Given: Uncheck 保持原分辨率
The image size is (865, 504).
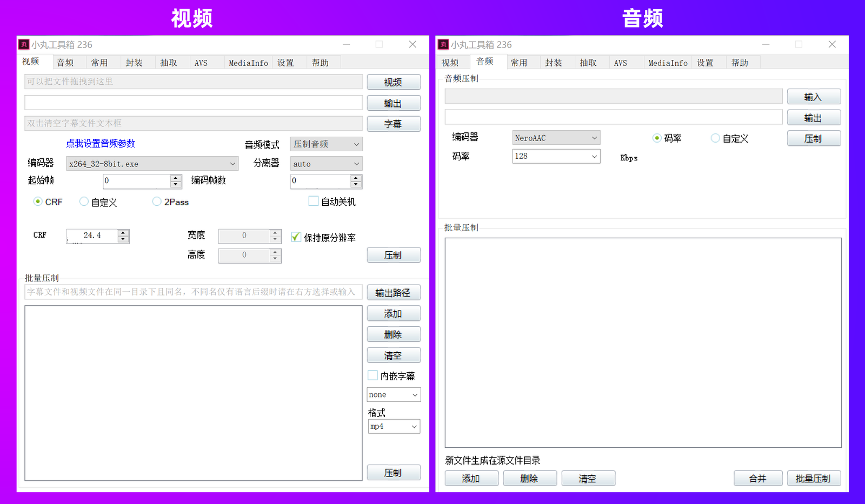Looking at the screenshot, I should (296, 237).
